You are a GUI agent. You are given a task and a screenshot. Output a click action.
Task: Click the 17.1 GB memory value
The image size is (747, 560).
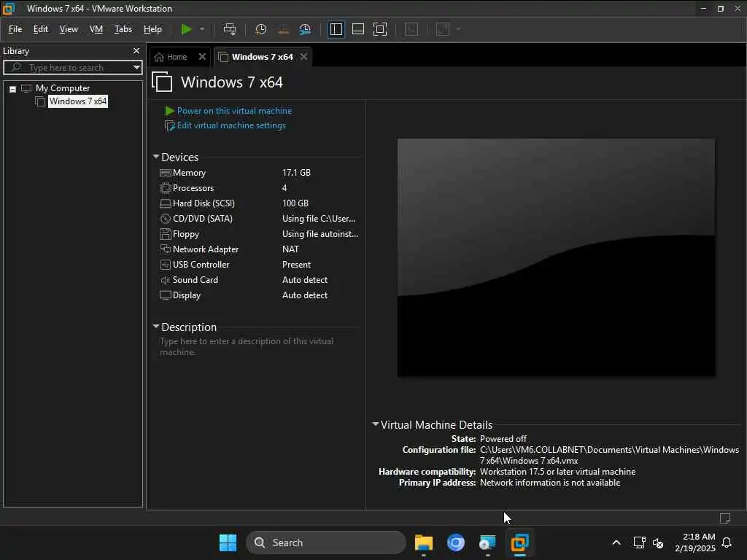[x=296, y=173]
